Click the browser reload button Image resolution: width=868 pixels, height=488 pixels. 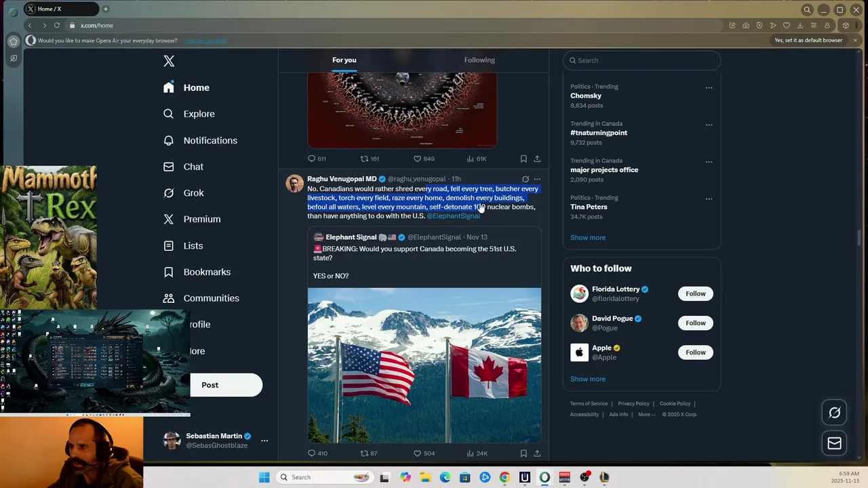click(x=57, y=25)
